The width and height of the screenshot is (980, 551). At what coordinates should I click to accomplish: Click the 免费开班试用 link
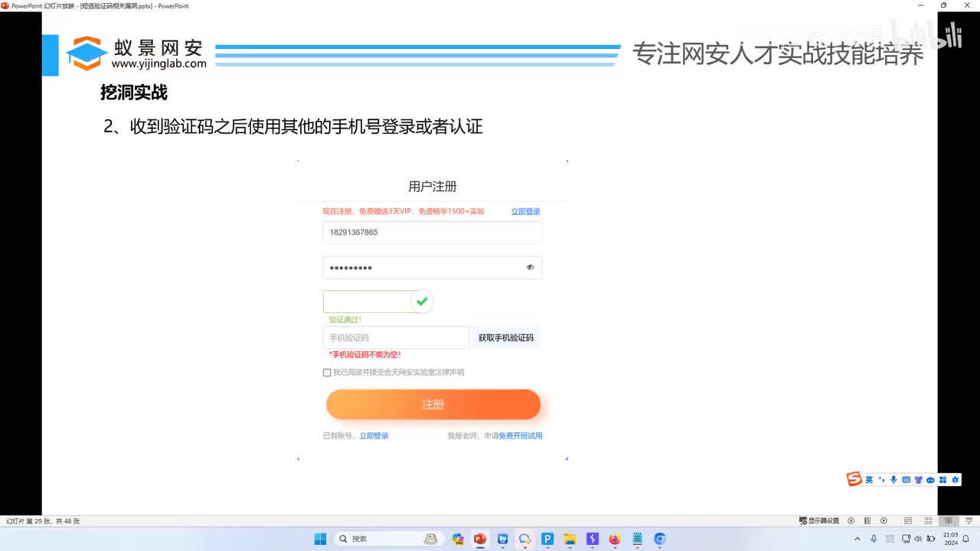pos(521,435)
